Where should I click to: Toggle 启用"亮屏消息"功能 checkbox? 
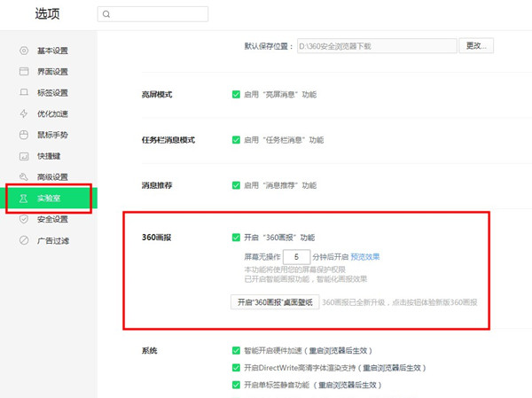click(x=236, y=94)
